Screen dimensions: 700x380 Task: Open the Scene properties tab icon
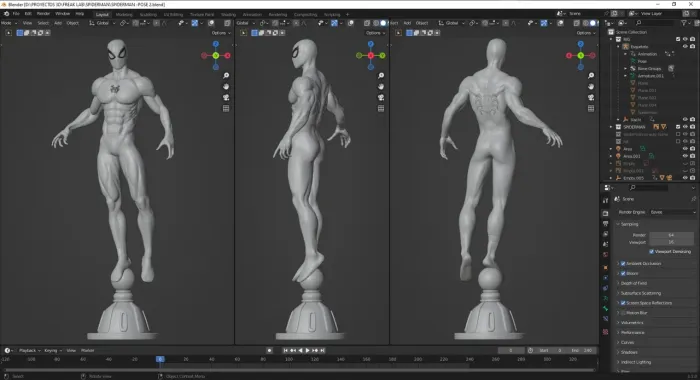(x=605, y=244)
